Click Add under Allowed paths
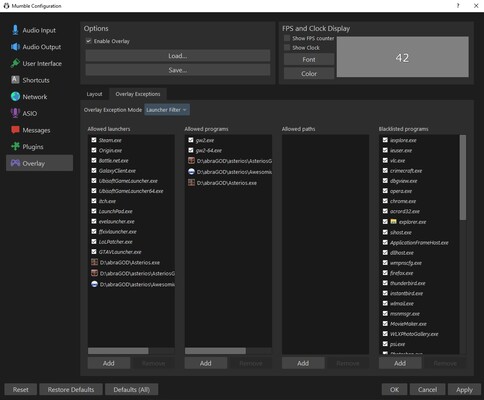 [303, 363]
